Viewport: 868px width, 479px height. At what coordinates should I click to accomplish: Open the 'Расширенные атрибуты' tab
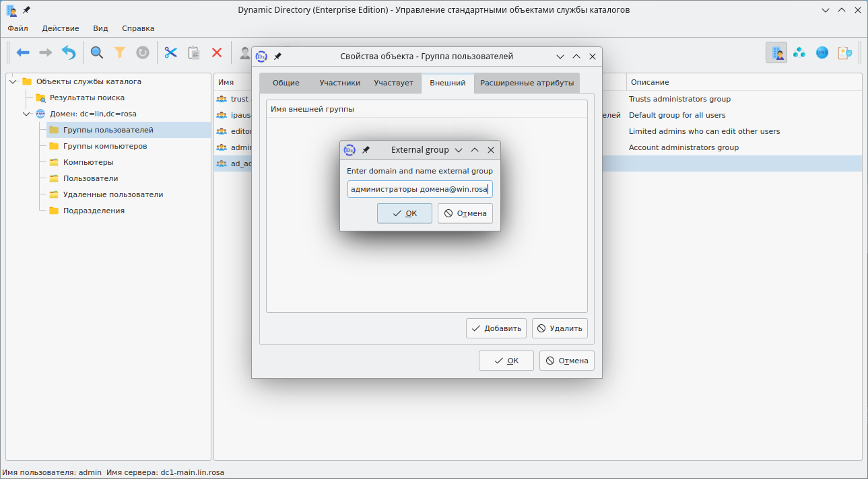tap(527, 83)
